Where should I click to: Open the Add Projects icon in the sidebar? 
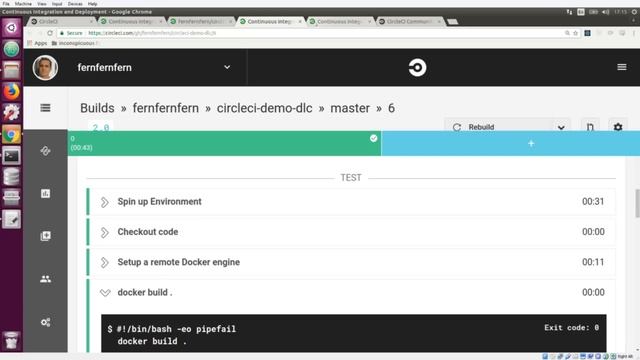[x=45, y=236]
